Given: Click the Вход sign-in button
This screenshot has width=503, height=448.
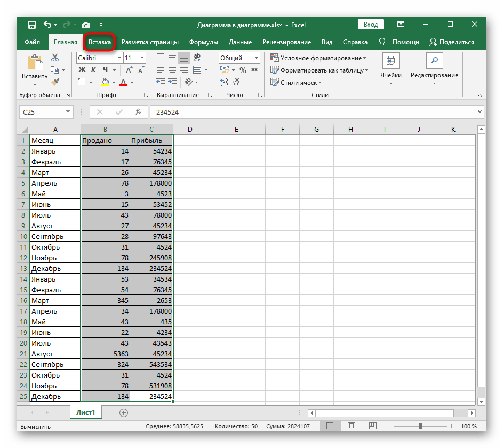Looking at the screenshot, I should pyautogui.click(x=371, y=25).
